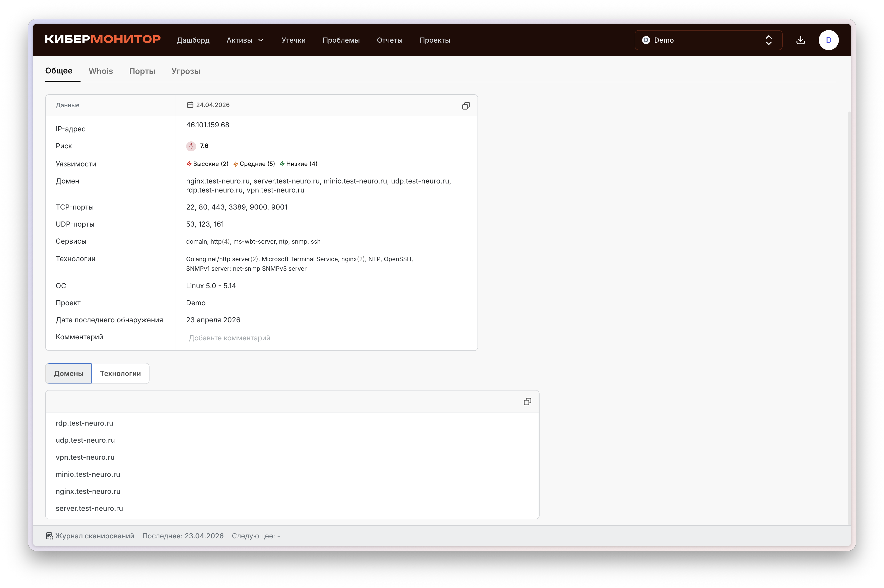This screenshot has width=884, height=588.
Task: Open the scan journal icon
Action: tap(49, 536)
